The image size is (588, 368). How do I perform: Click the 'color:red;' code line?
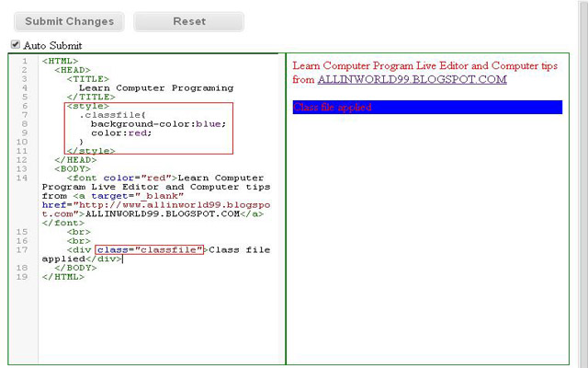121,132
